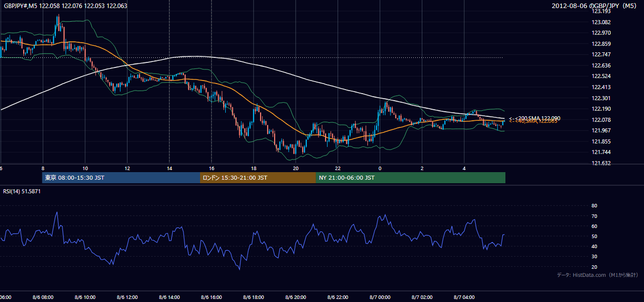Click price axis label 123.193

point(601,11)
